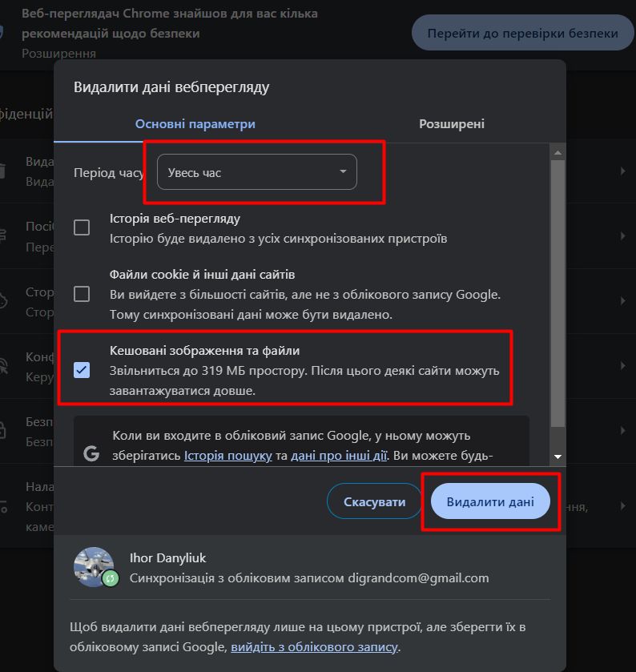Expand the topmost settings row chevron behind dialog
Viewport: 636px width, 672px height.
(622, 171)
